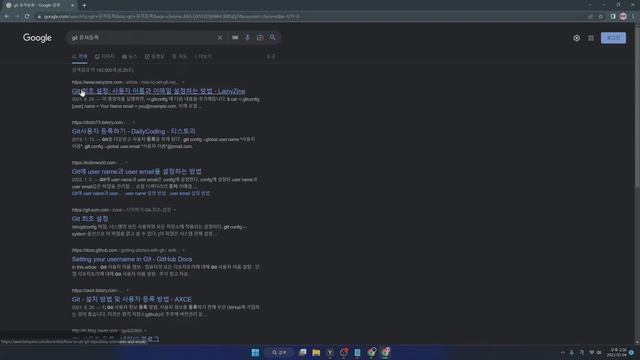Open Google quick settings gear icon

576,38
